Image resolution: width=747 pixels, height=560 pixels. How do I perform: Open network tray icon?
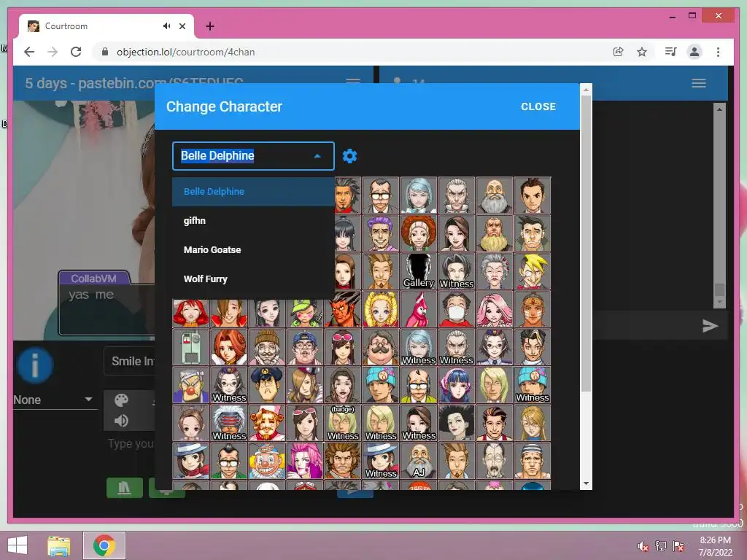[x=660, y=546]
